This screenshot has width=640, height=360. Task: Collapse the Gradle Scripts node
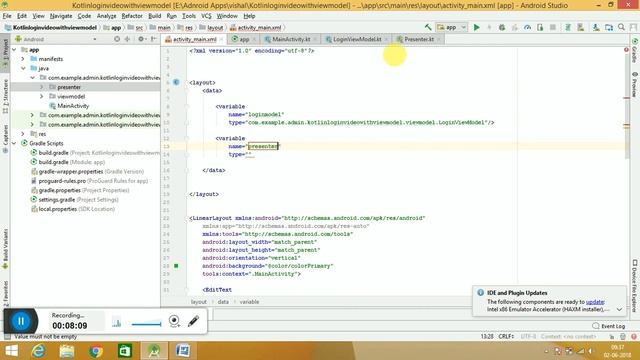(14, 143)
